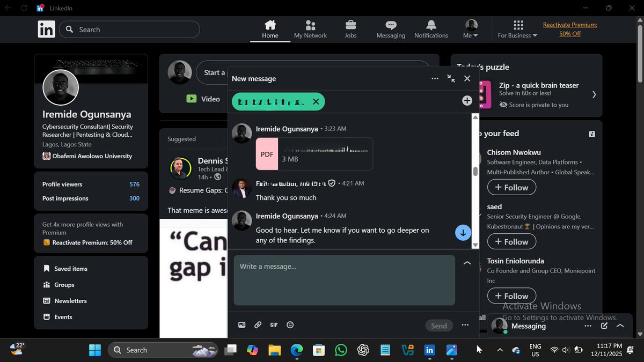The width and height of the screenshot is (644, 362).
Task: Focus the LinkedIn search field
Action: 129,29
